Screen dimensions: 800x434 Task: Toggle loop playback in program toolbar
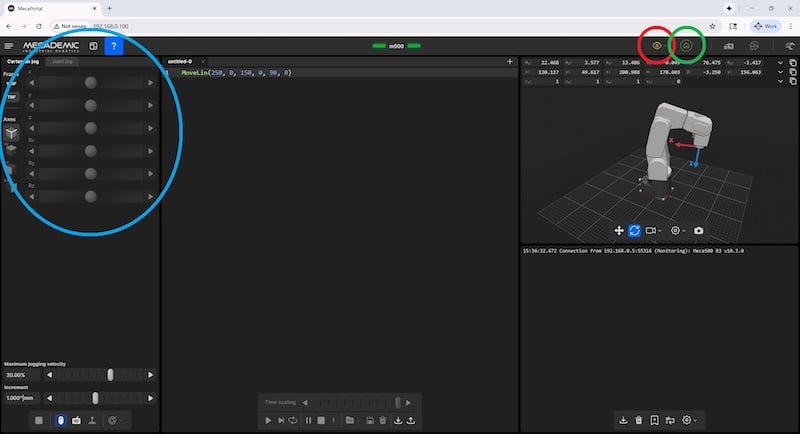click(293, 420)
